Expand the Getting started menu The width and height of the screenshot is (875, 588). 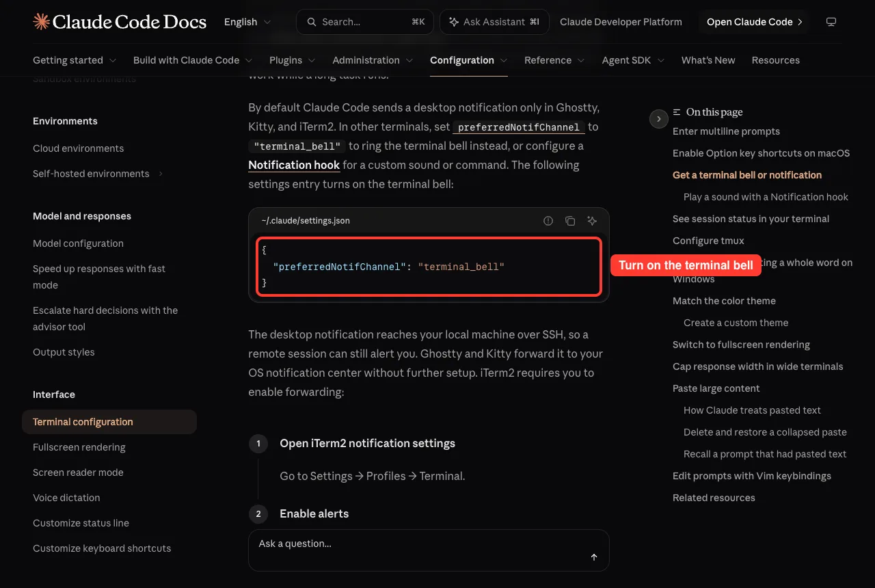75,60
